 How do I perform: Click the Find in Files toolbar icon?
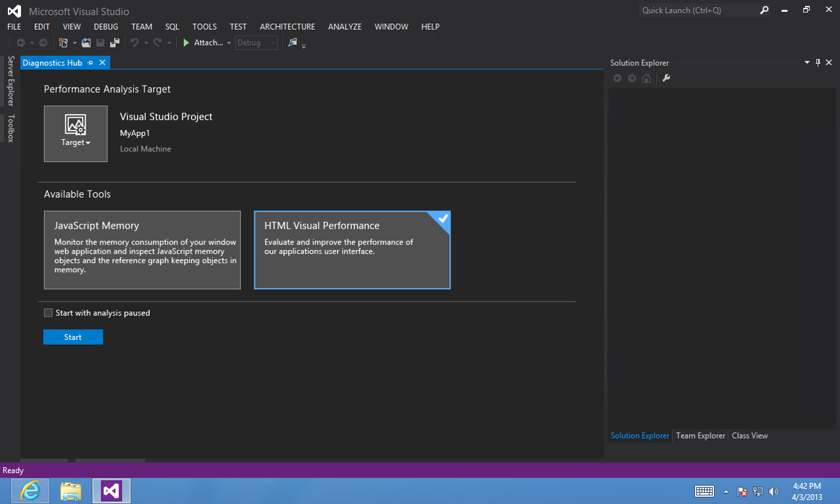click(293, 43)
